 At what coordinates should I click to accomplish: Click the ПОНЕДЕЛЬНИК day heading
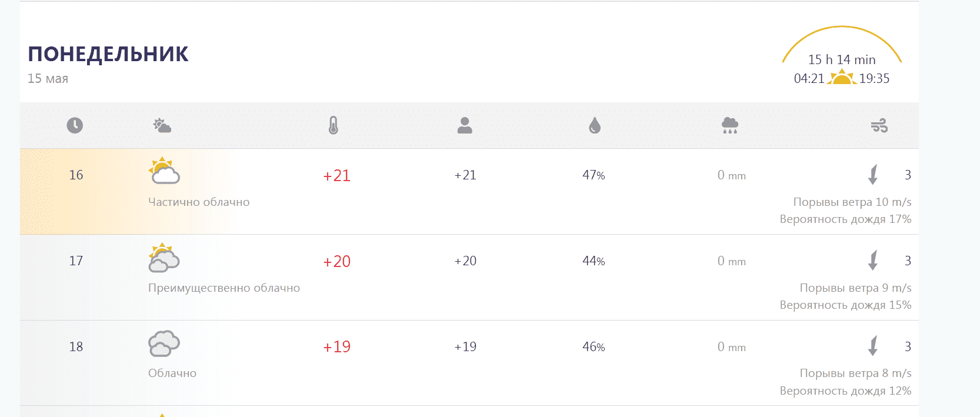108,54
